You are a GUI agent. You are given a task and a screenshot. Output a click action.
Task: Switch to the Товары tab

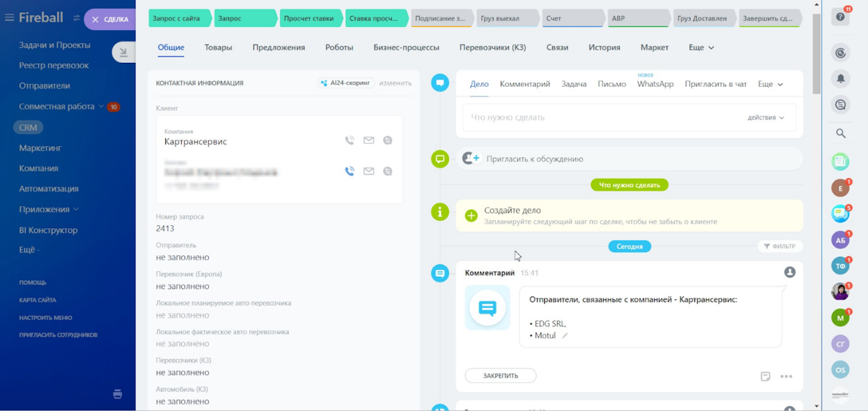pyautogui.click(x=218, y=47)
